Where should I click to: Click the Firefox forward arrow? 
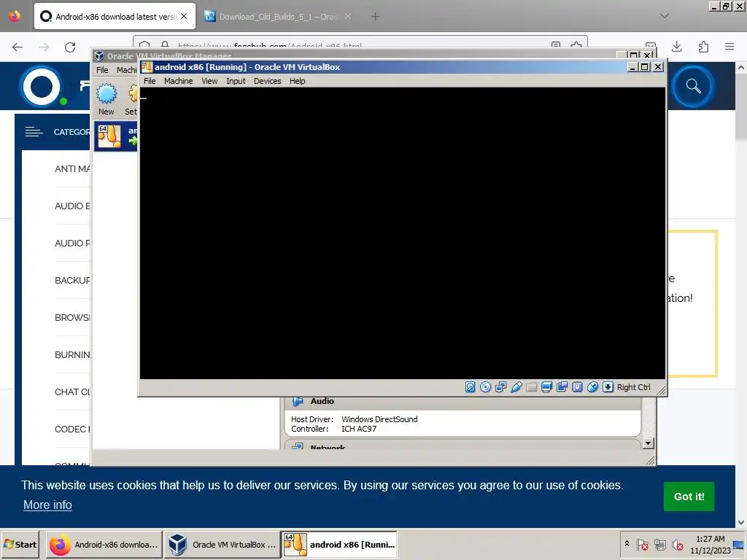(x=44, y=47)
